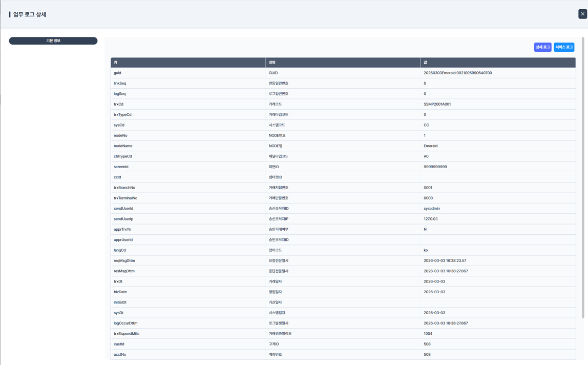The height and width of the screenshot is (365, 588).
Task: Select the guid value 20260303Emerald 0921005990640700
Action: point(457,73)
